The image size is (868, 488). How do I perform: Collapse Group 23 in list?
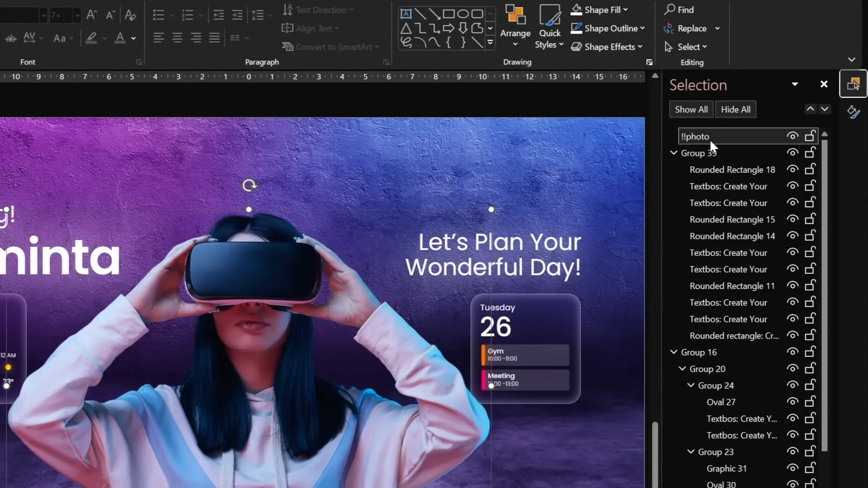691,451
